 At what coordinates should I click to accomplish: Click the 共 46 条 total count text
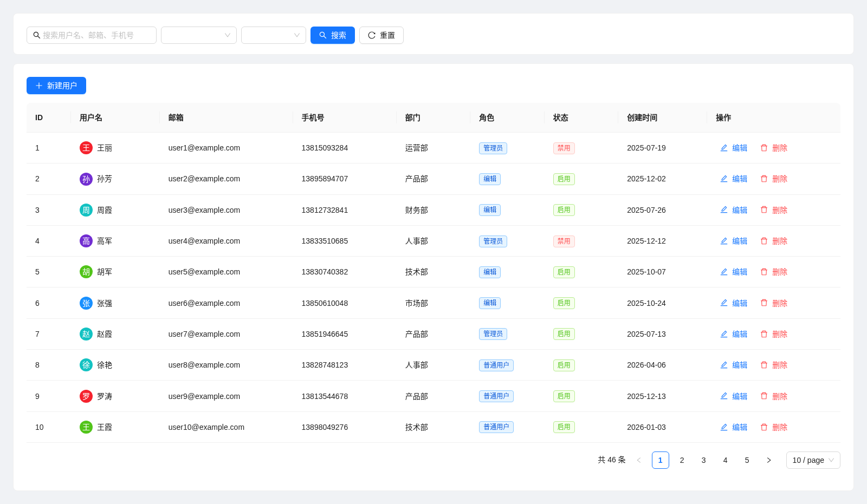pyautogui.click(x=612, y=460)
